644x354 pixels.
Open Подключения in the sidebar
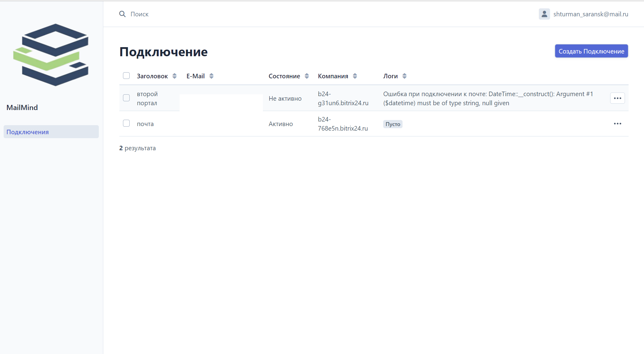point(28,132)
